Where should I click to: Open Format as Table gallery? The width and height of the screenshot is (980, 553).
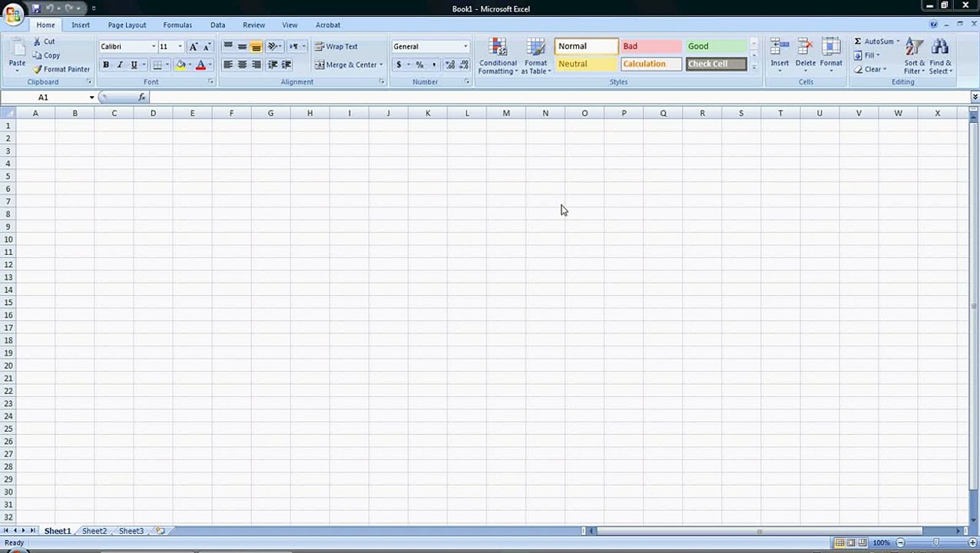click(x=536, y=56)
